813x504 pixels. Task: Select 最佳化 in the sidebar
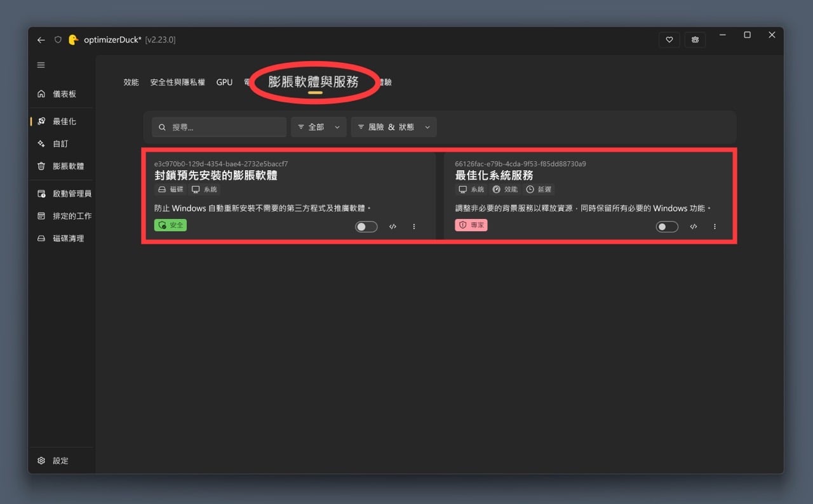[62, 121]
